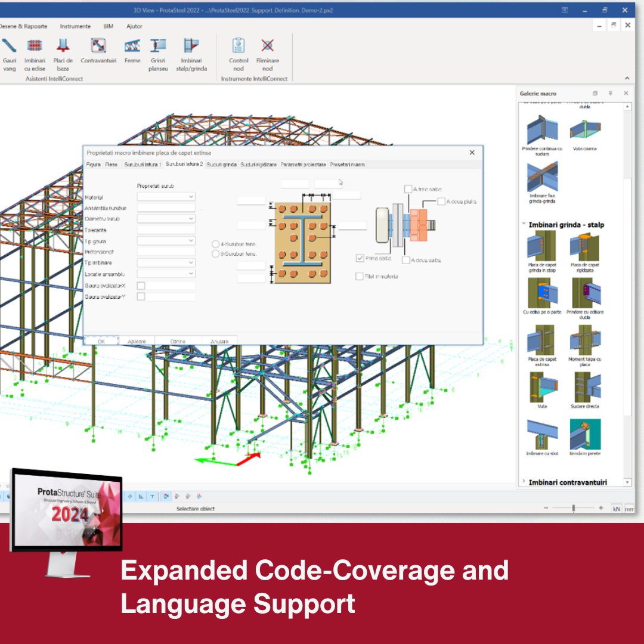Screen dimensions: 644x644
Task: Select Placa de capat rigidizata macro
Action: click(x=585, y=252)
